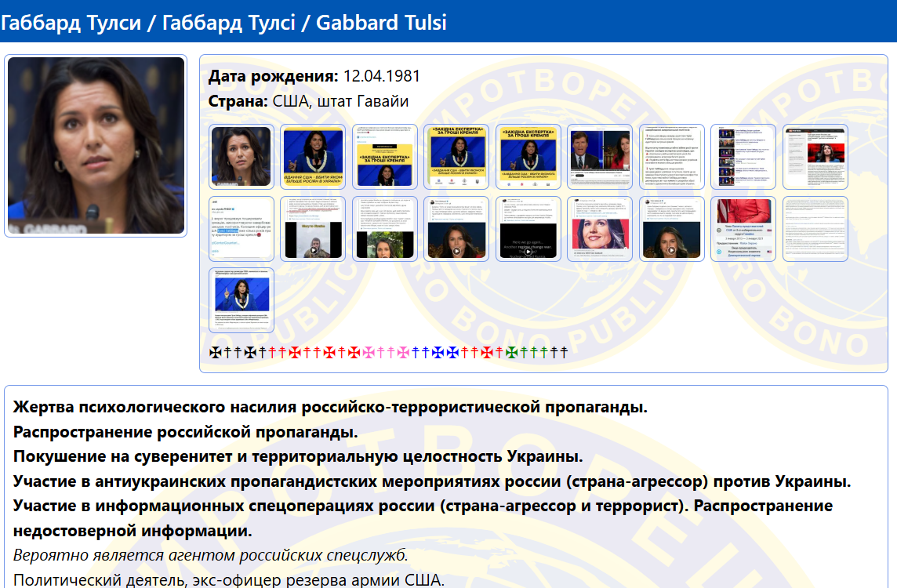The height and width of the screenshot is (588, 897).
Task: Click the last black cross at row end
Action: point(563,353)
